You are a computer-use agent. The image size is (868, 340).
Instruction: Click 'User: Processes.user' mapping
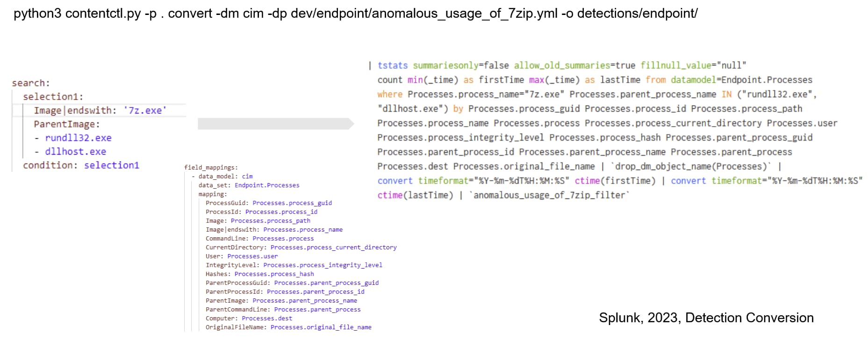(x=242, y=256)
